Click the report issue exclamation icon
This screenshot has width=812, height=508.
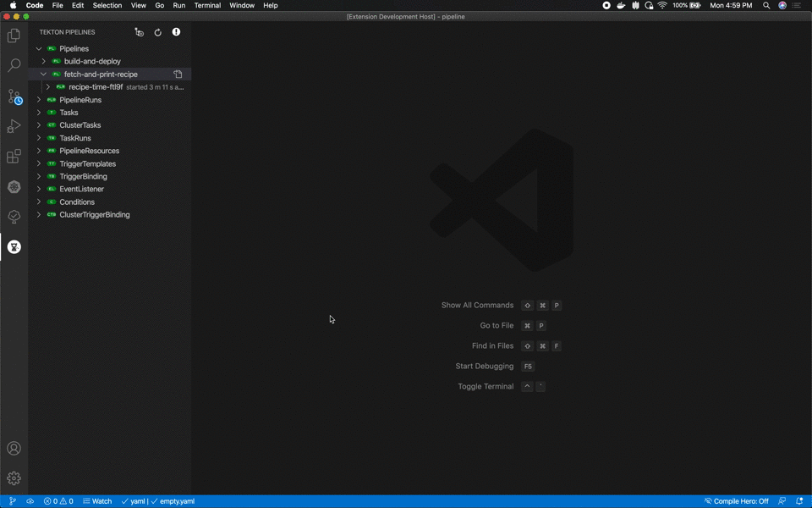pos(176,32)
